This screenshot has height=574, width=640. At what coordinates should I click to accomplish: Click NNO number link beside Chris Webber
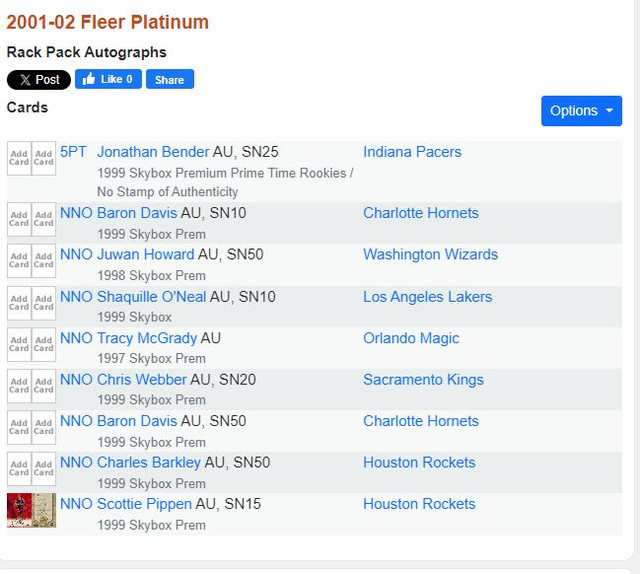point(76,380)
